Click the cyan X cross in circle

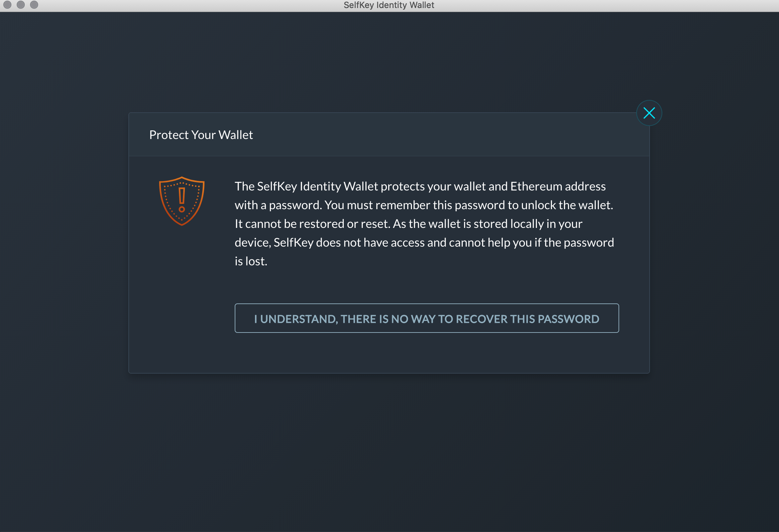pos(649,113)
